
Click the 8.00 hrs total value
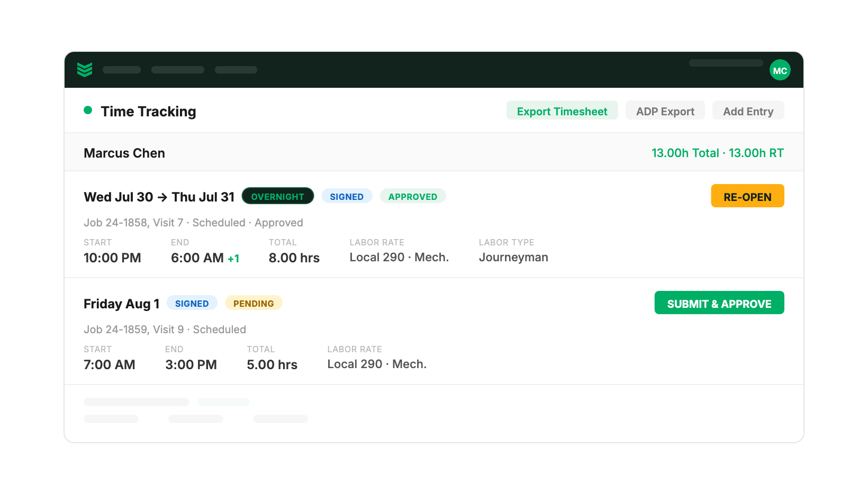click(294, 258)
